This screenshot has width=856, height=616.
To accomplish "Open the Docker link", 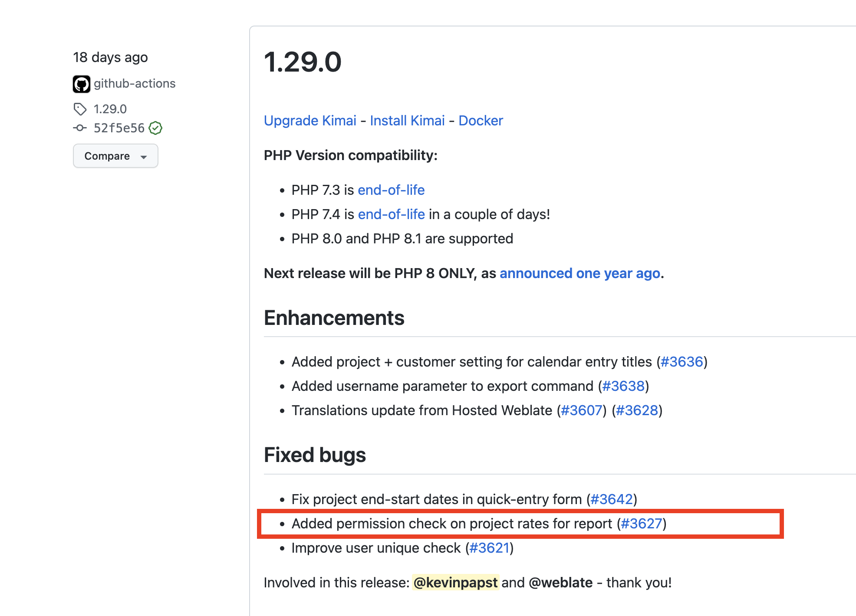I will 481,121.
